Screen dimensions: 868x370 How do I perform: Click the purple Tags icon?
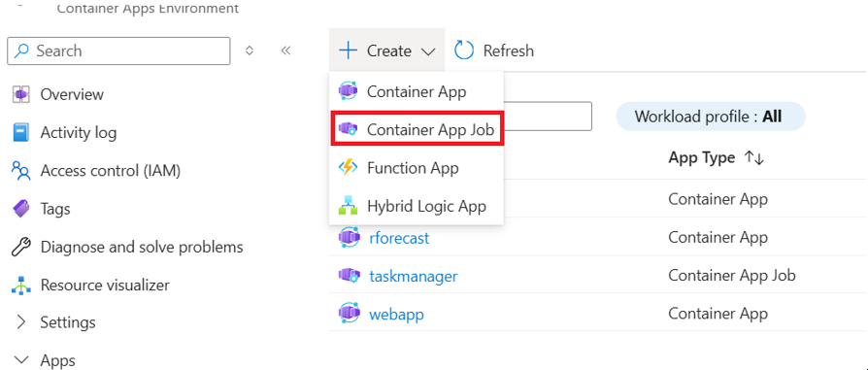pos(21,209)
